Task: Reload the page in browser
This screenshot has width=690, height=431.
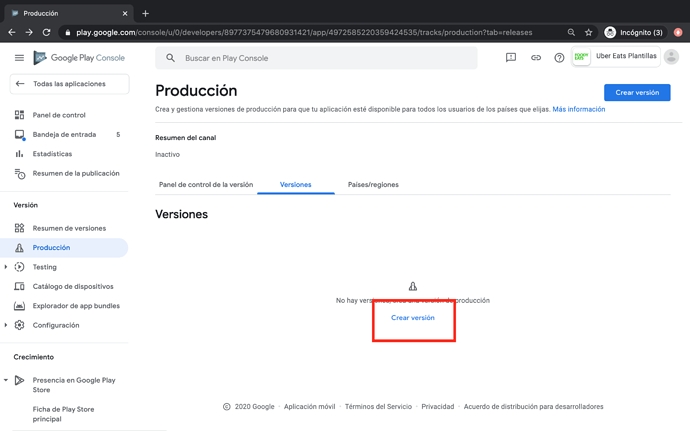Action: (x=46, y=32)
